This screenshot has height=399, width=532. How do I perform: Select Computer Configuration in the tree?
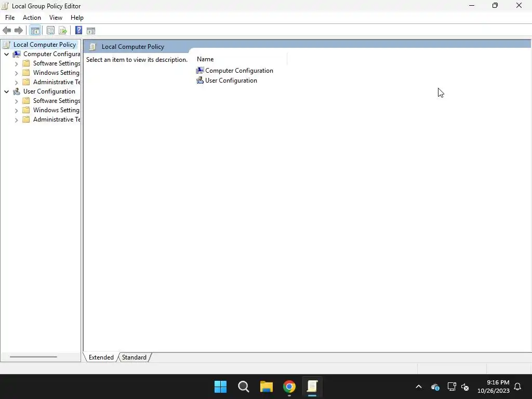(51, 54)
